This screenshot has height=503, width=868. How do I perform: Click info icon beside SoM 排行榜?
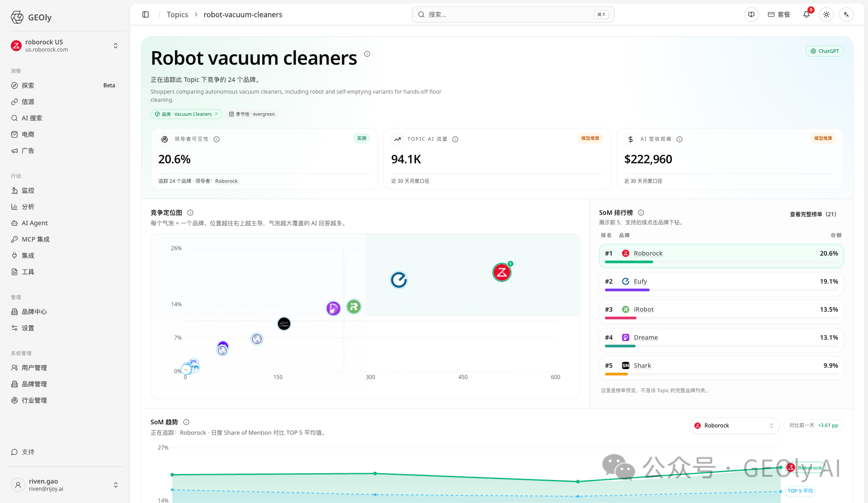tap(641, 213)
